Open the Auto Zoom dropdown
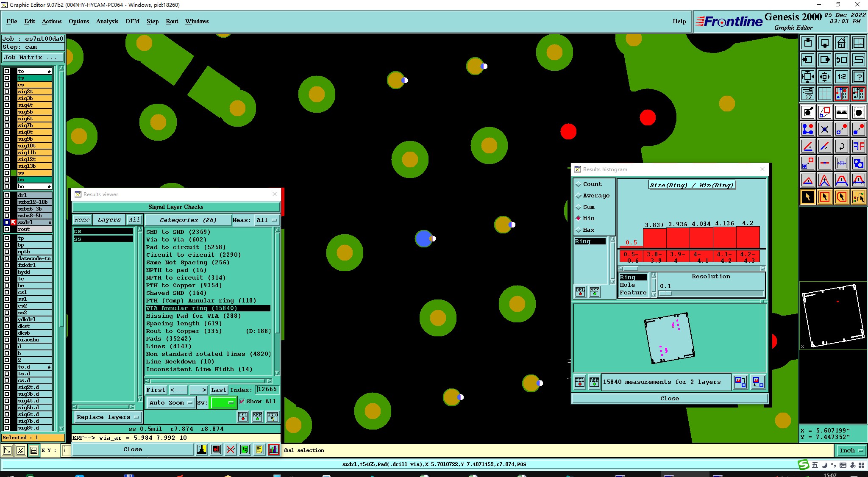This screenshot has width=868, height=477. (171, 402)
